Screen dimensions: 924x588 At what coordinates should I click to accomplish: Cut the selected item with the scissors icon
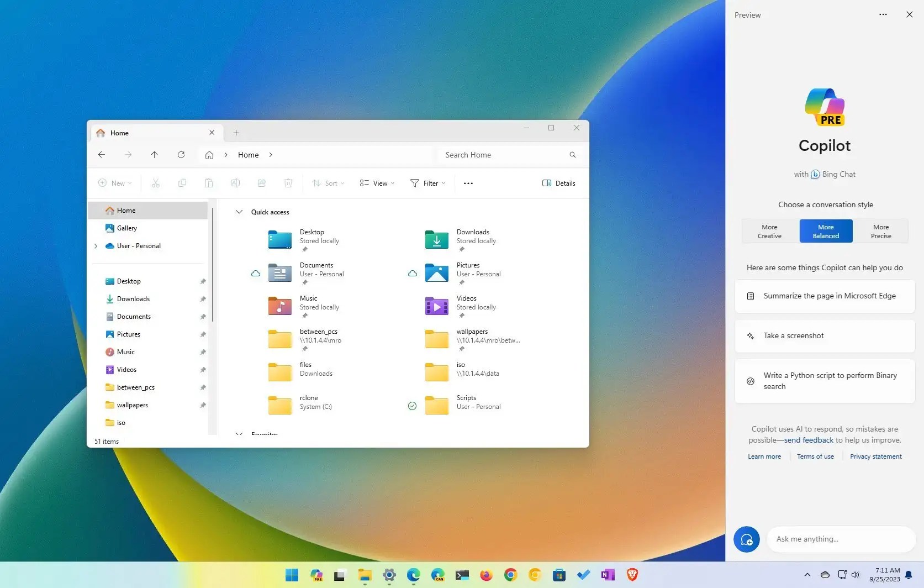[x=156, y=183]
